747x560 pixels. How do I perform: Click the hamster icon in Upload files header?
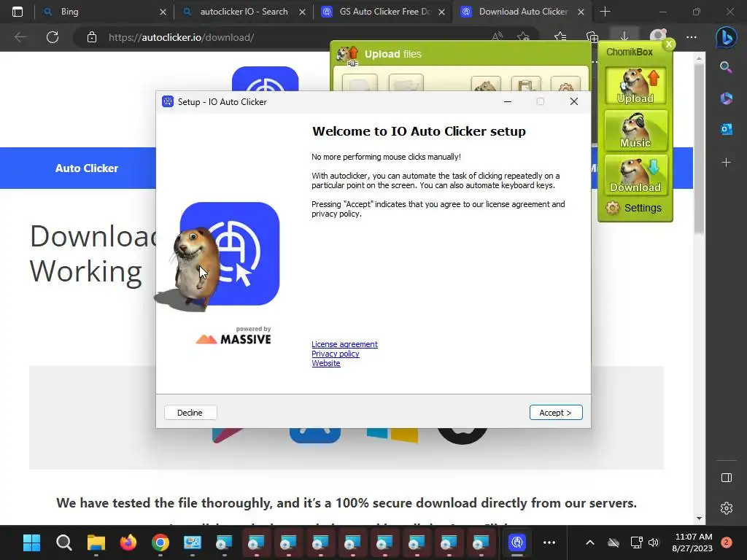click(x=347, y=54)
